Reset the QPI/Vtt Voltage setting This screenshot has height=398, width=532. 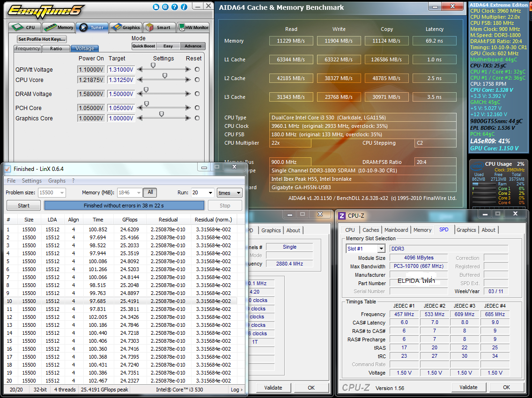pos(197,69)
